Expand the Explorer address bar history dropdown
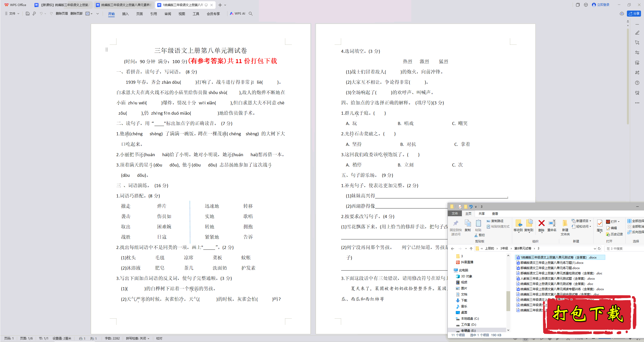644x342 pixels. (595, 248)
